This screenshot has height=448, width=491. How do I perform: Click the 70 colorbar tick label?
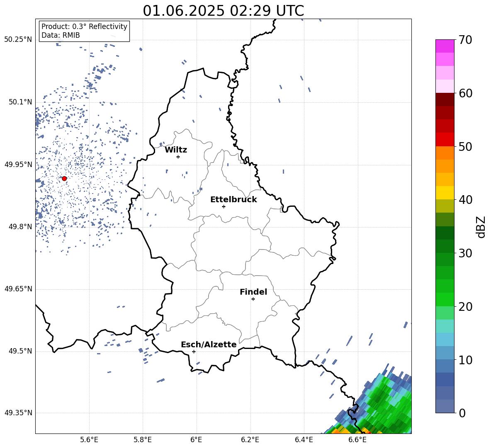pos(465,40)
